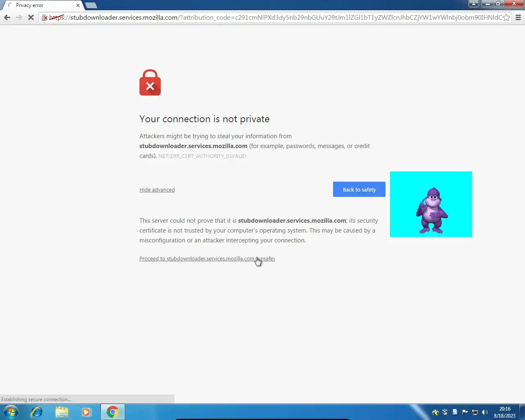Open a new tab
Image resolution: width=525 pixels, height=420 pixels.
point(91,5)
